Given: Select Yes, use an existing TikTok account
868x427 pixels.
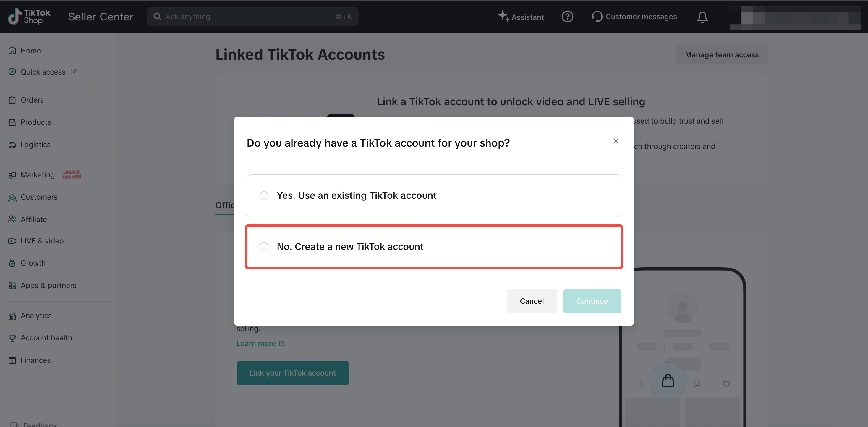Looking at the screenshot, I should click(434, 195).
